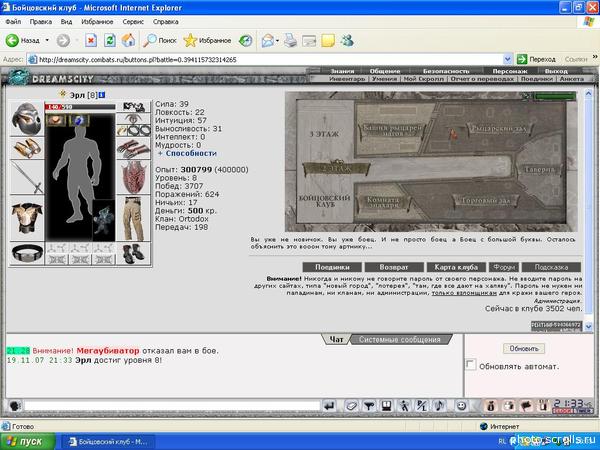600x450 pixels.
Task: Click the blue gem effect icon
Action: tap(79, 121)
